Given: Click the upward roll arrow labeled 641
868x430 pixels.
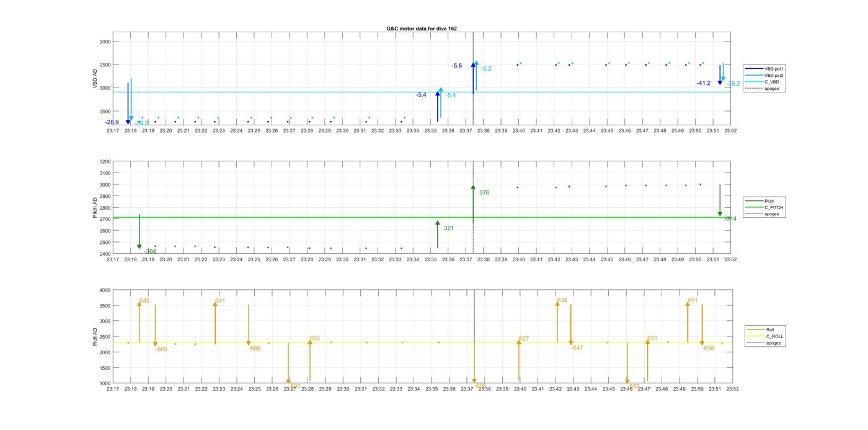Looking at the screenshot, I should (x=215, y=323).
